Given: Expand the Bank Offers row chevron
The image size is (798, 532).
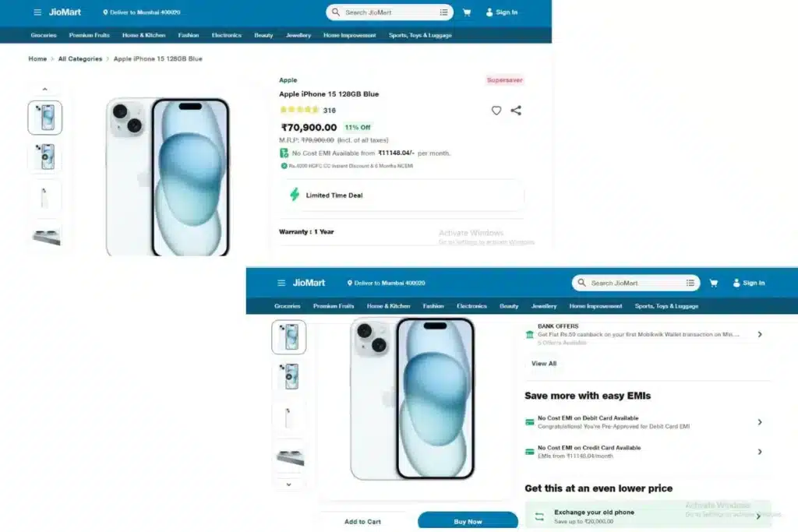Looking at the screenshot, I should tap(760, 334).
